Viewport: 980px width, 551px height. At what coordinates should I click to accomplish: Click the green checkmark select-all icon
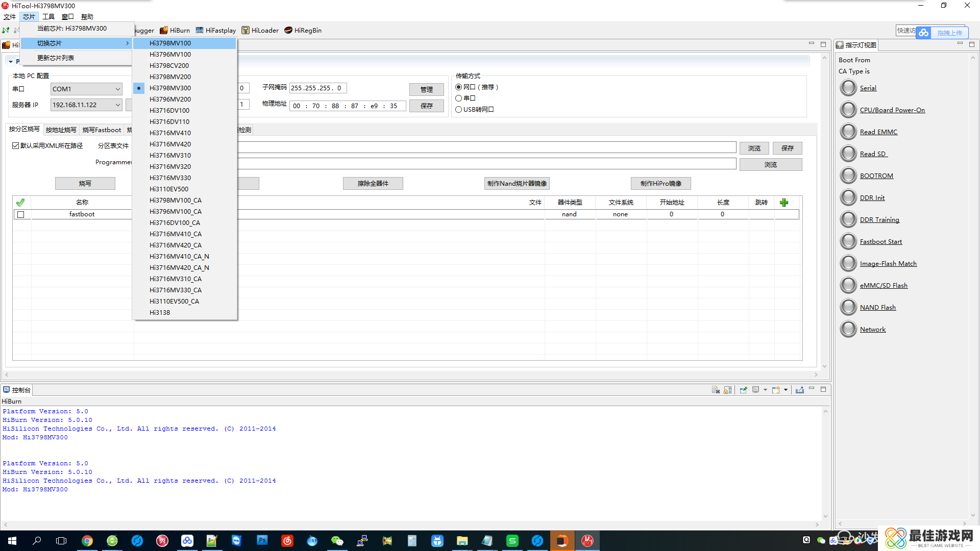pos(20,203)
